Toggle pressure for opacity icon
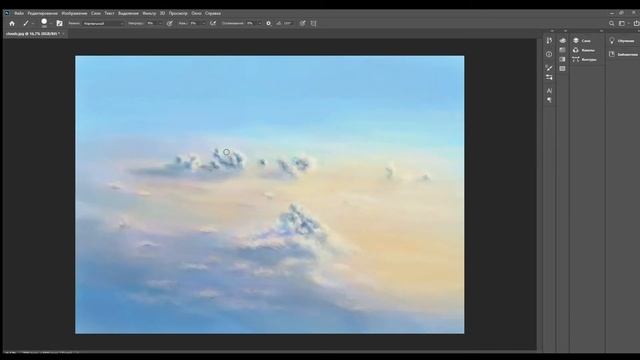This screenshot has width=640, height=360. pos(169,23)
